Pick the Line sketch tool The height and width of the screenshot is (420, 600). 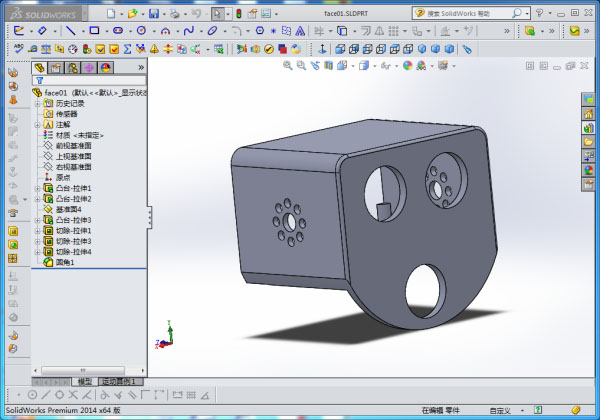click(x=70, y=31)
